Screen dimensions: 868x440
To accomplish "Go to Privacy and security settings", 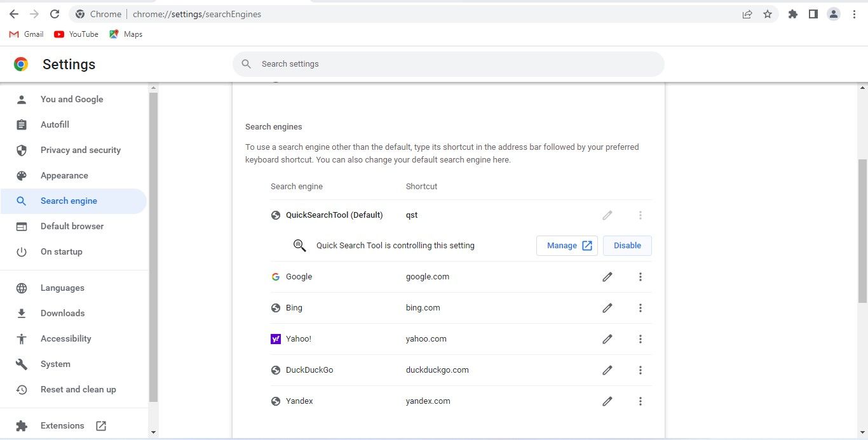I will (80, 150).
